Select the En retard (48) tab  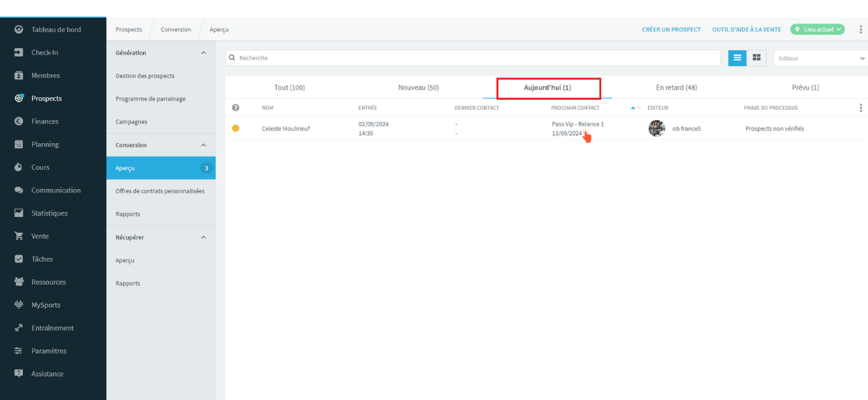pos(677,88)
